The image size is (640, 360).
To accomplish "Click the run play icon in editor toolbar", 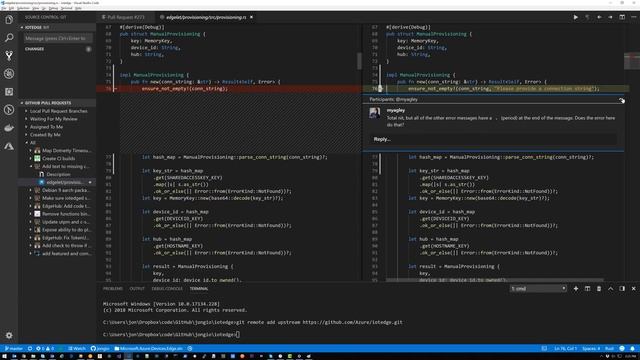I will pos(576,17).
